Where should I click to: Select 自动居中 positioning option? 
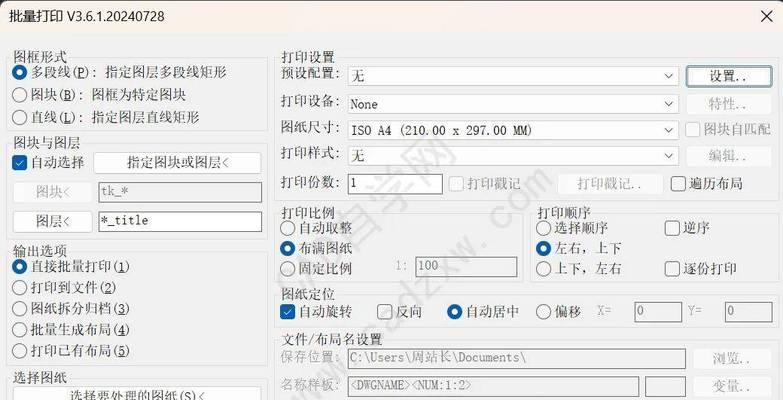(454, 312)
